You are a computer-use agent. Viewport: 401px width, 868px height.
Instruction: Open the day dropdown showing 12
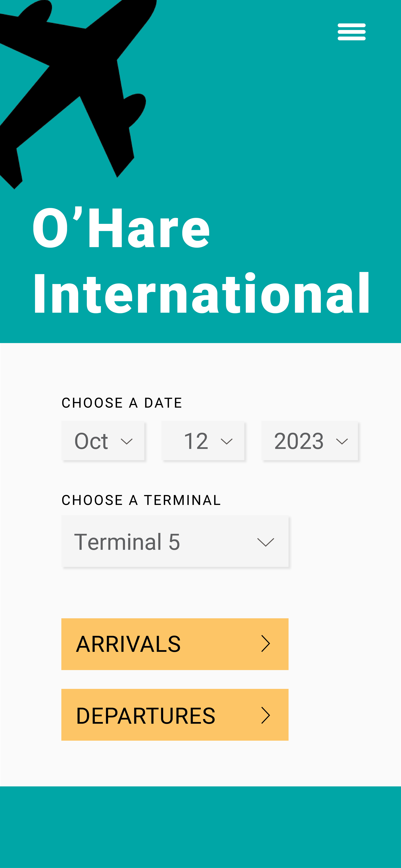[x=203, y=441]
